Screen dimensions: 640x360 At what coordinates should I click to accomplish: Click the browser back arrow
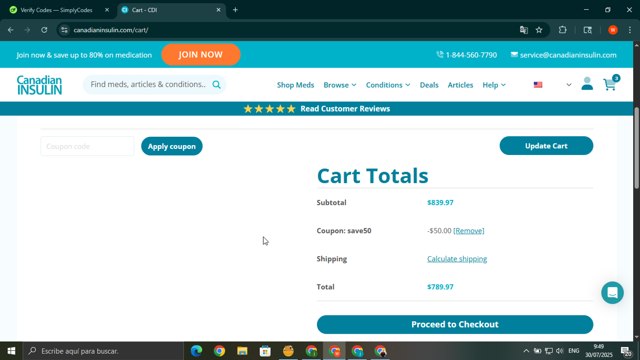[x=11, y=30]
